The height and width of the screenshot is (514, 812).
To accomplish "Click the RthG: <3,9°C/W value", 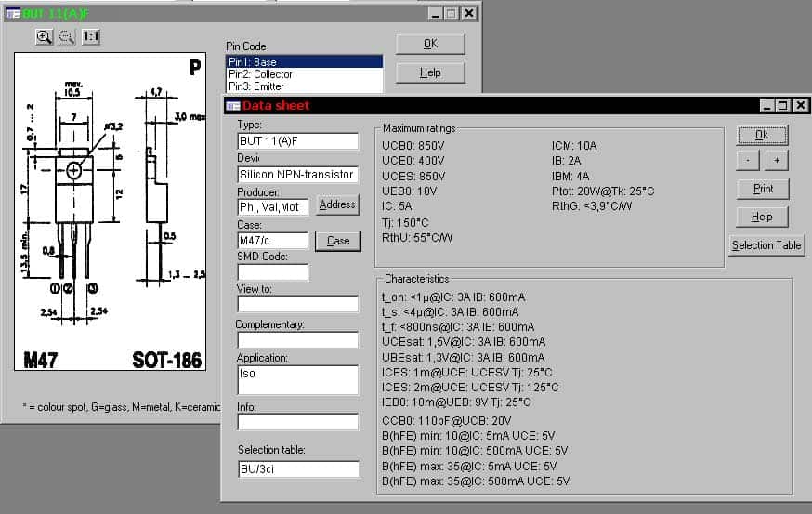I will pos(592,206).
